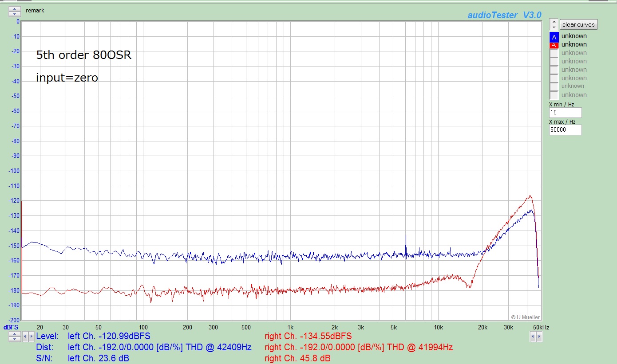The width and height of the screenshot is (617, 364).
Task: Click the '5th order 80OSR' annotation
Action: click(x=83, y=55)
